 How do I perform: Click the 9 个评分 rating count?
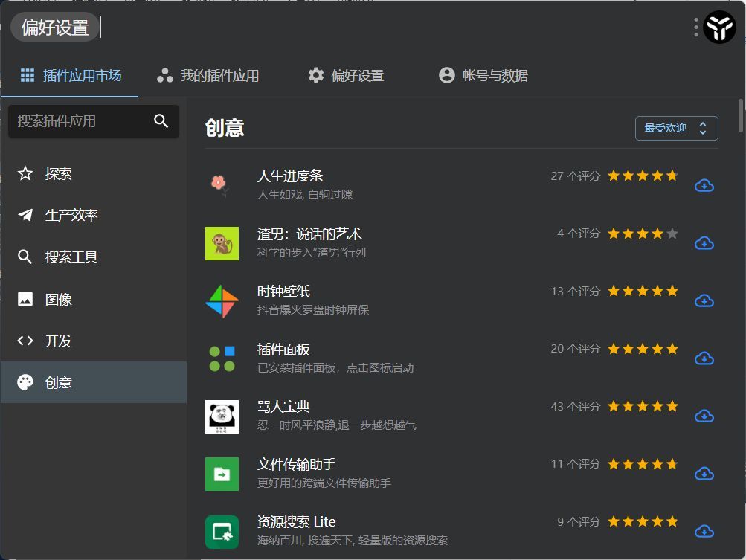[x=579, y=522]
